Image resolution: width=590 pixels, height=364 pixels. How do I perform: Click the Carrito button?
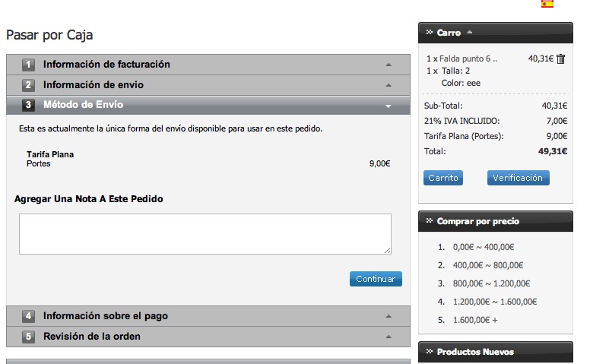(x=442, y=178)
